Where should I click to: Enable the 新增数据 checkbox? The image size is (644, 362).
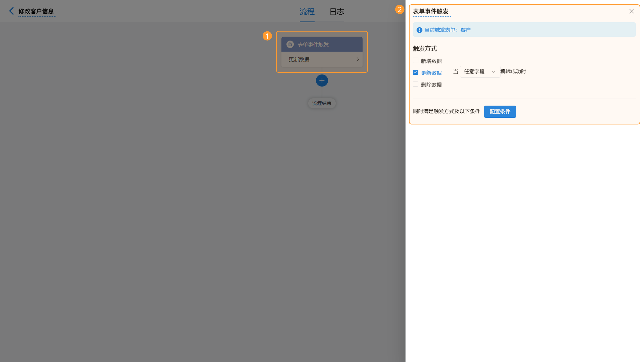(416, 61)
